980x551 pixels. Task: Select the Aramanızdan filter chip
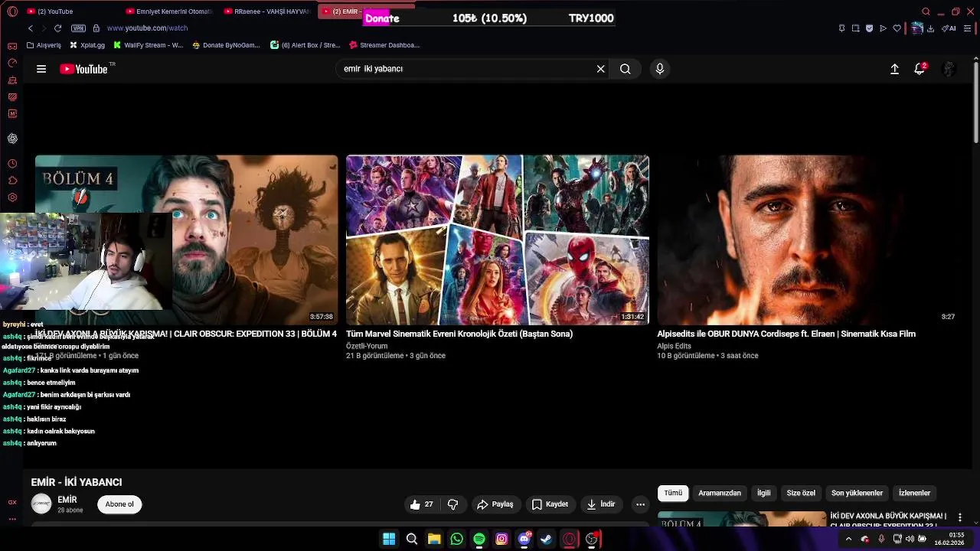click(x=720, y=493)
